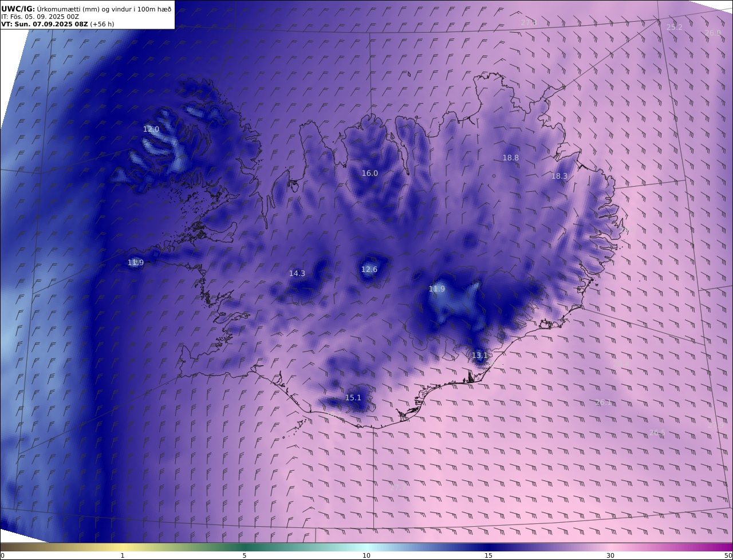Select the colorbar tick label 5
The width and height of the screenshot is (733, 560).
pos(245,555)
